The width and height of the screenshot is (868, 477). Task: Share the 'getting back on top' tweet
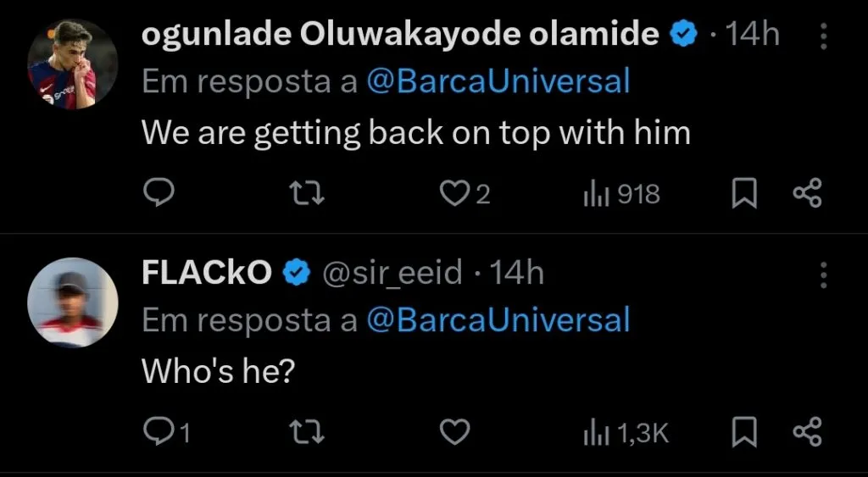pos(807,194)
